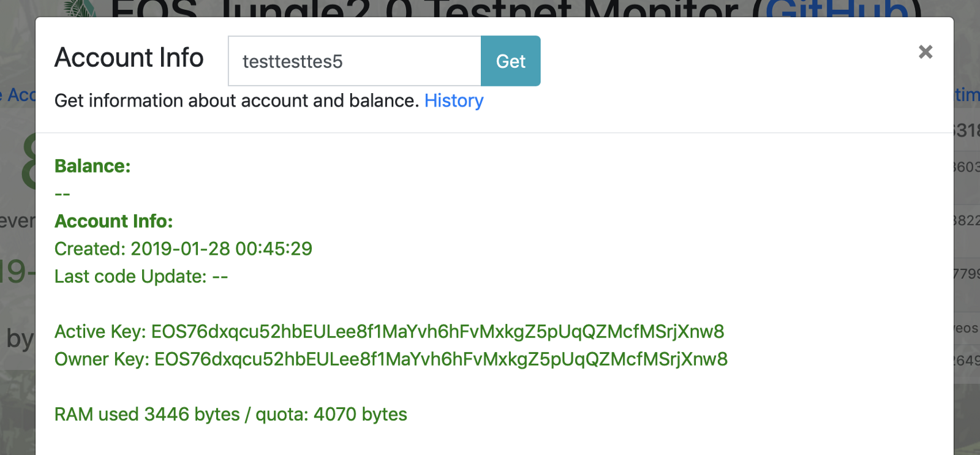Click the RAM used quota line
Screen dimensions: 980x455
230,414
